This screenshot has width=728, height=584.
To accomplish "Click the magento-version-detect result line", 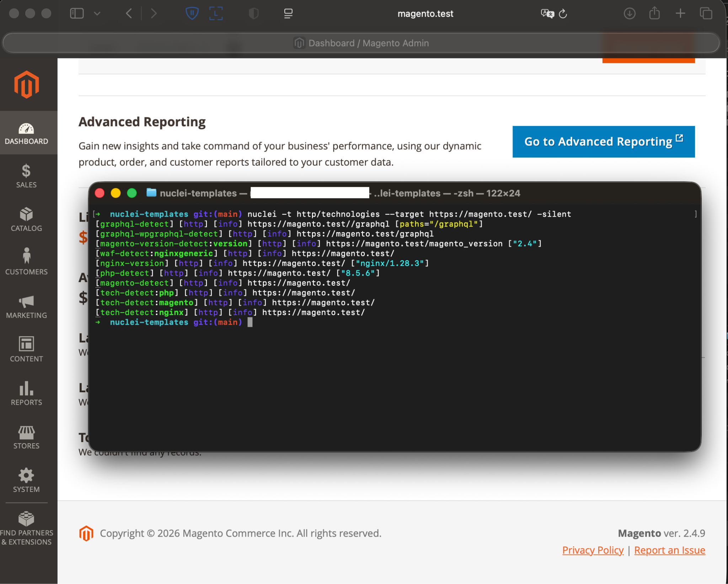I will point(318,244).
